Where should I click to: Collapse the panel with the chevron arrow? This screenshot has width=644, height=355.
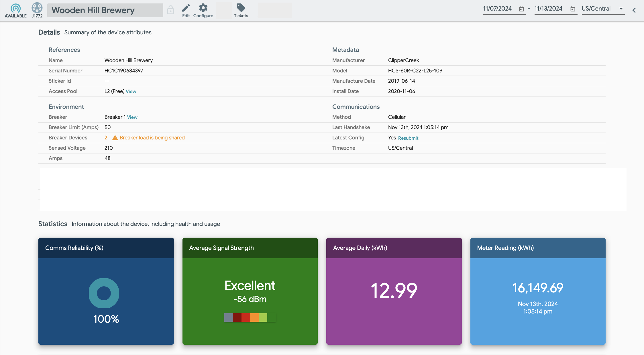(634, 10)
